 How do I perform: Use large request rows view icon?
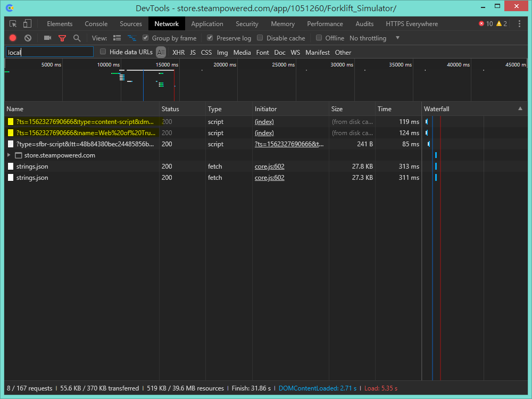(x=117, y=38)
